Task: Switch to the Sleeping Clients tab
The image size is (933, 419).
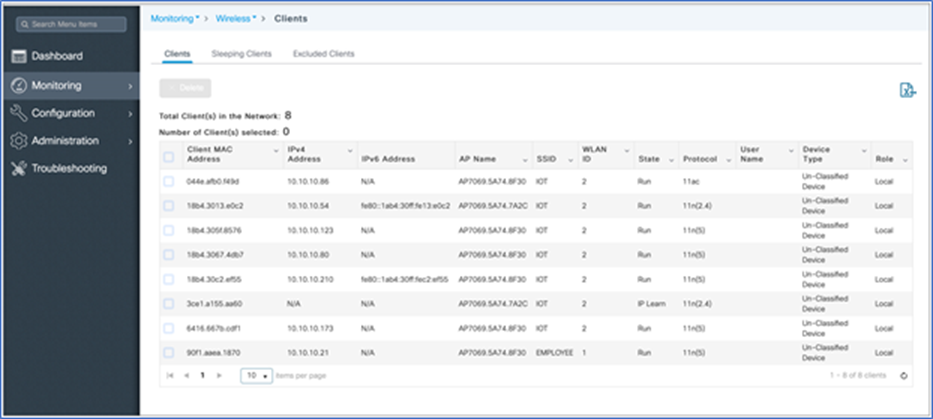Action: pos(242,54)
